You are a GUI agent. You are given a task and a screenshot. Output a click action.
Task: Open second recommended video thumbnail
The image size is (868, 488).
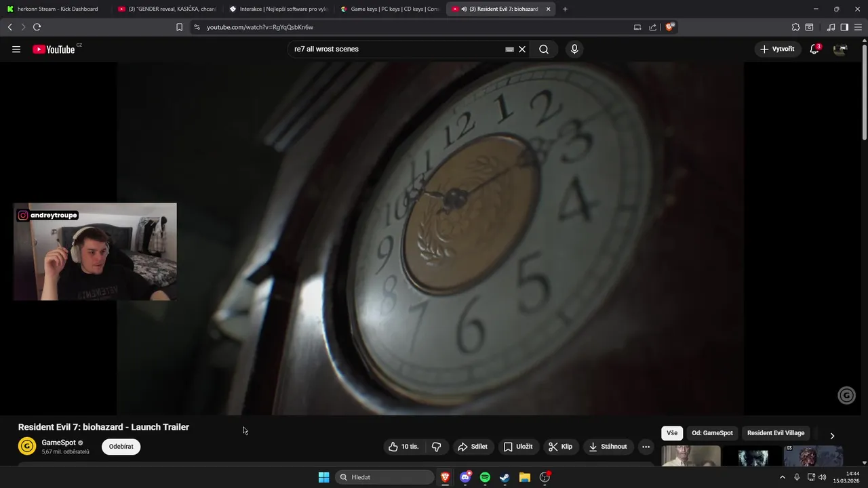(753, 455)
